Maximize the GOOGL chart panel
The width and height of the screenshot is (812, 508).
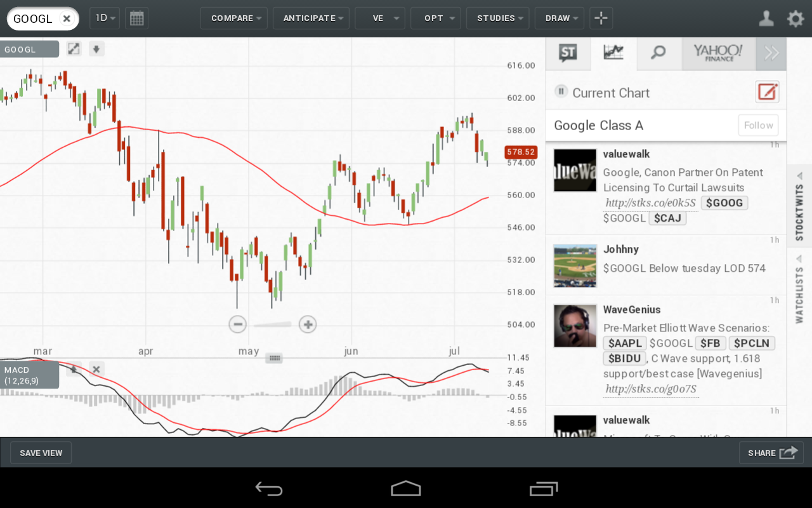(x=74, y=49)
